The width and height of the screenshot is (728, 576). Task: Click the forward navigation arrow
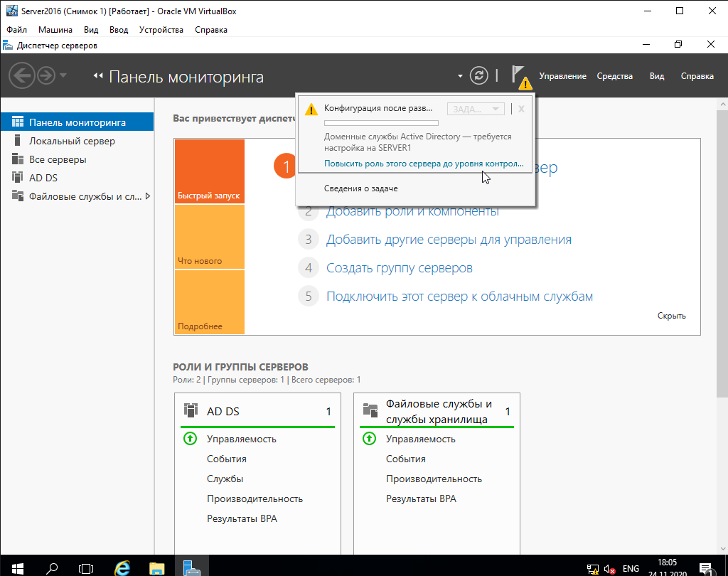click(x=46, y=75)
